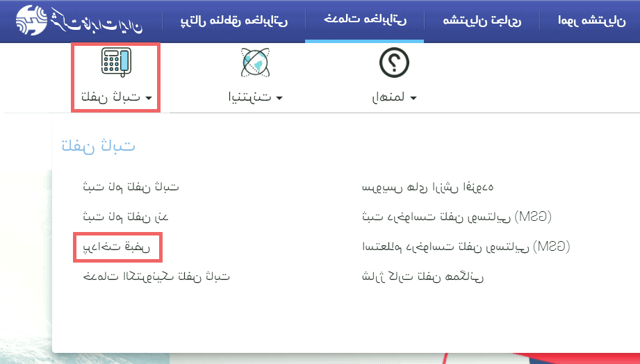Open the third, shortest link in the left column
Image resolution: width=640 pixels, height=364 pixels.
pos(116,247)
